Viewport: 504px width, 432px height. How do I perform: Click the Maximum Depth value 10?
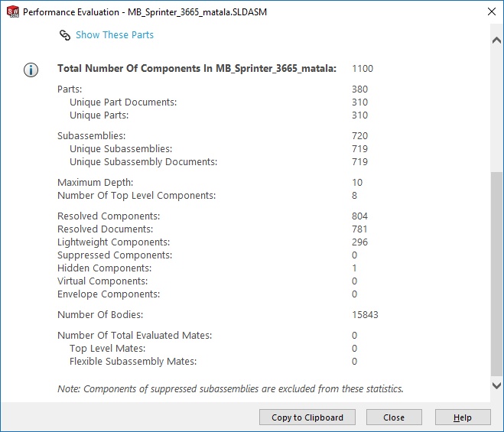pyautogui.click(x=357, y=182)
